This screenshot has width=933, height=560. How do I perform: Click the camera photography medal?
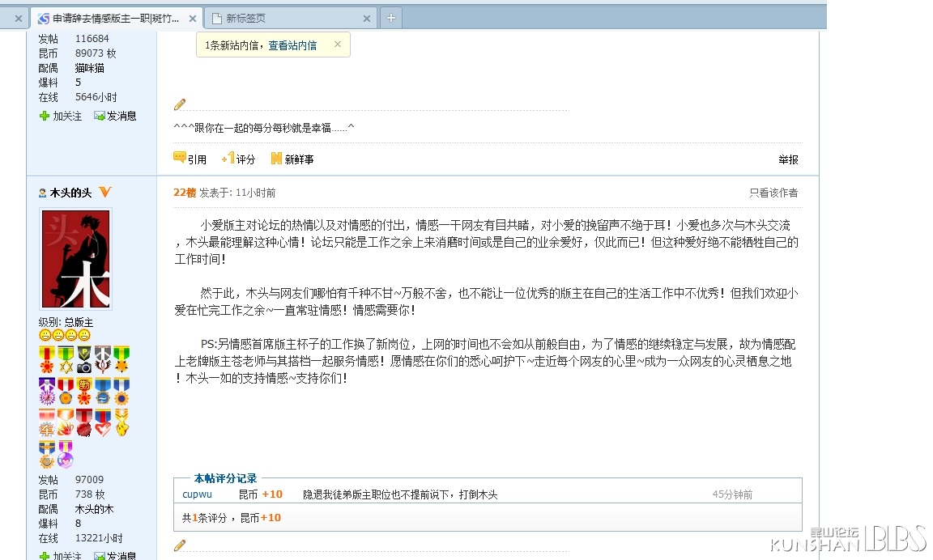point(84,359)
